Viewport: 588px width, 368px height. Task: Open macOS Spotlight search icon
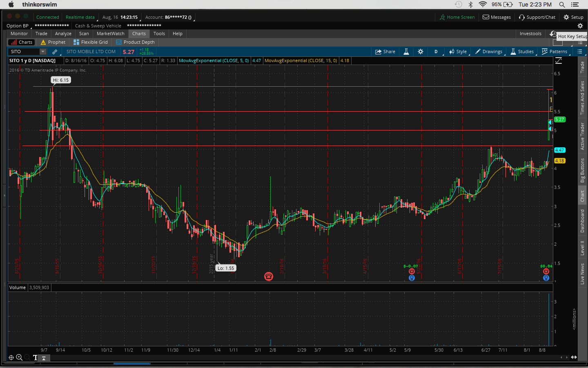click(x=562, y=4)
